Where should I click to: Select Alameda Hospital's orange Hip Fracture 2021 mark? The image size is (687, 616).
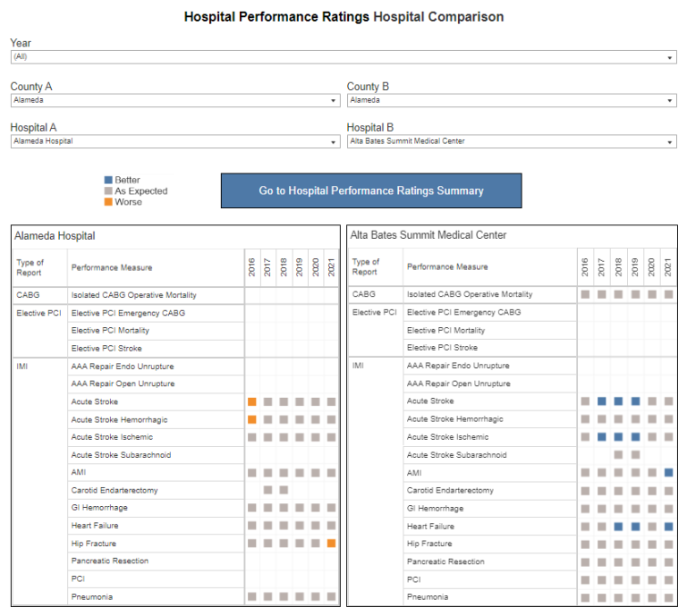(332, 544)
